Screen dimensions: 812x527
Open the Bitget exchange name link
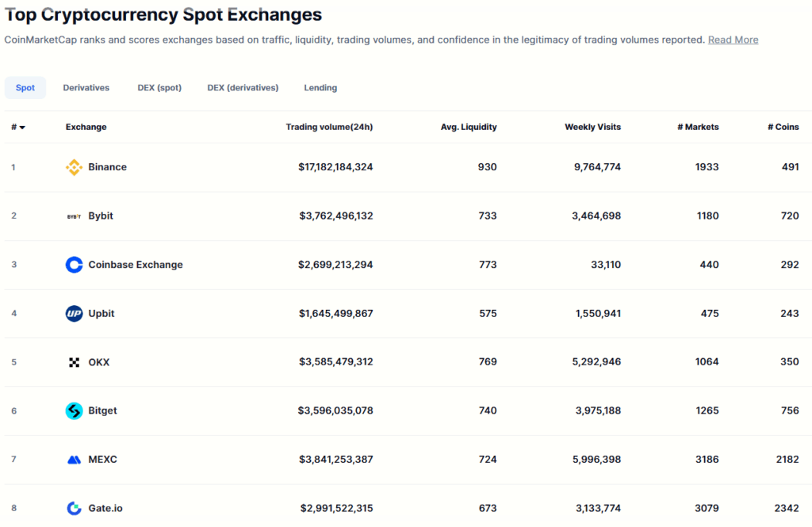(x=102, y=411)
